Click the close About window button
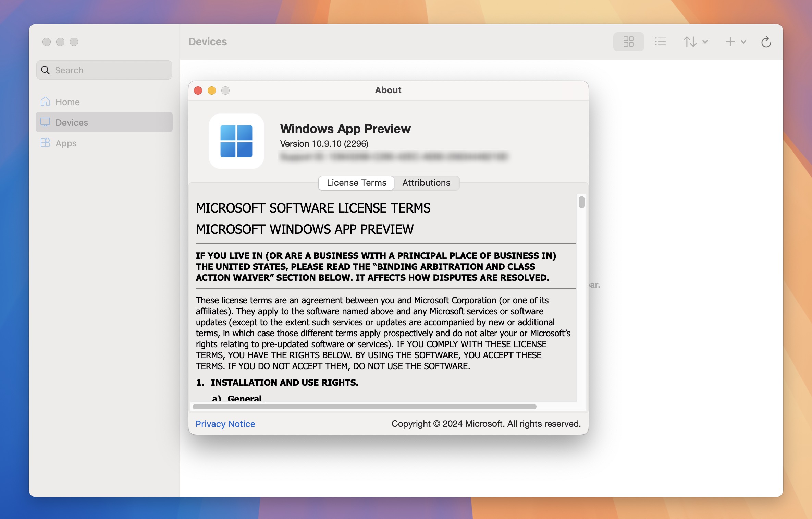The image size is (812, 519). tap(198, 90)
